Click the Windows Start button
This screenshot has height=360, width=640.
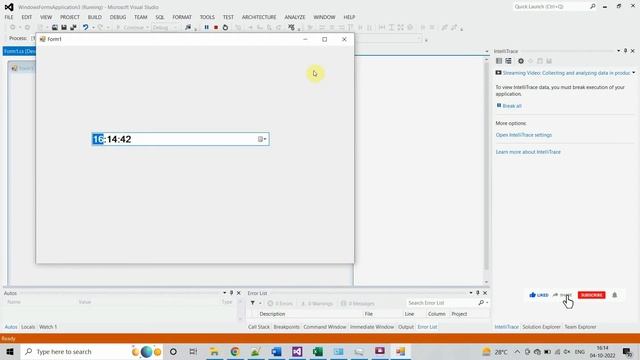click(10, 351)
